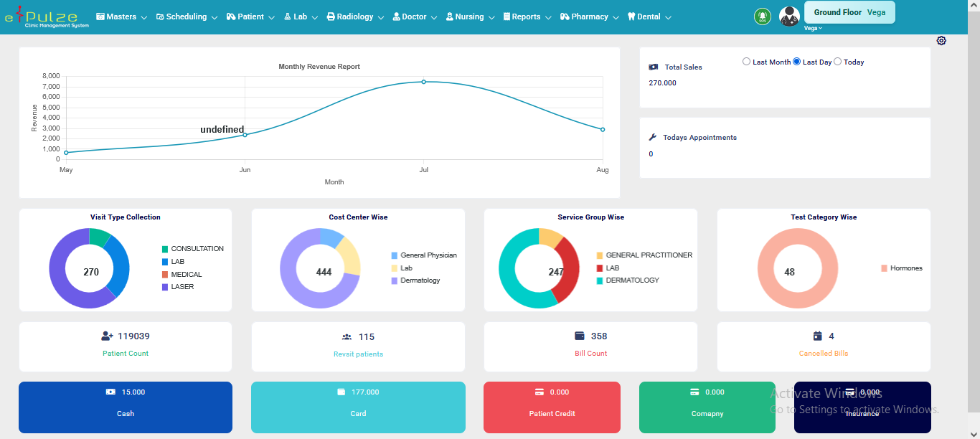Click the blue Cash tile
This screenshot has height=439, width=980.
point(126,407)
